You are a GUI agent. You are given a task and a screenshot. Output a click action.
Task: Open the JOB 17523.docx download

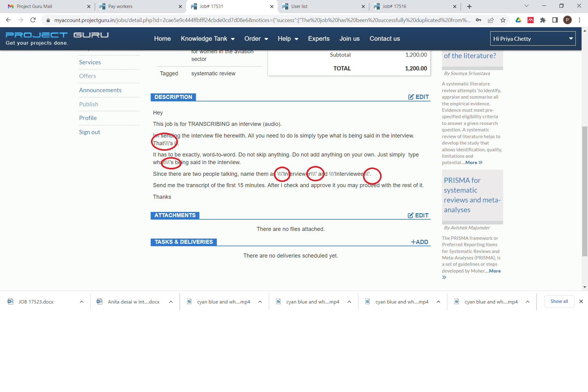click(36, 302)
